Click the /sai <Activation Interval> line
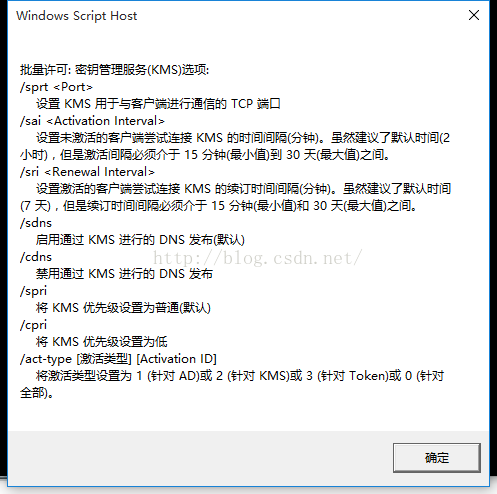 coord(92,121)
